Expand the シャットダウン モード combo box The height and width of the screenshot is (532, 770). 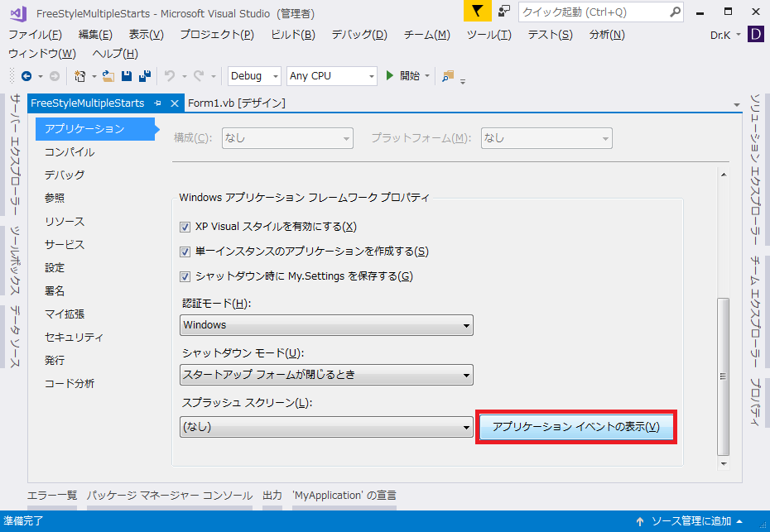pos(326,375)
